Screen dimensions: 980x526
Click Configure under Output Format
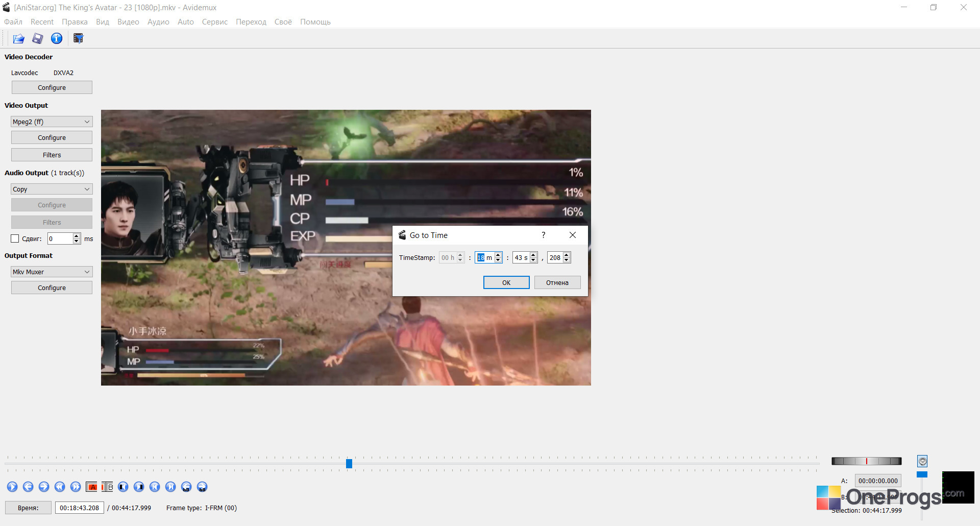(52, 288)
